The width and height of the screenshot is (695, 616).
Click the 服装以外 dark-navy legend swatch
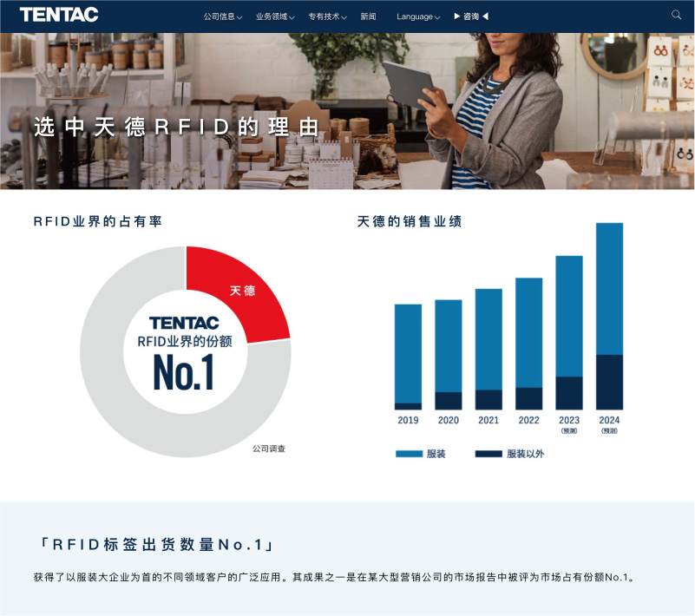tap(488, 454)
